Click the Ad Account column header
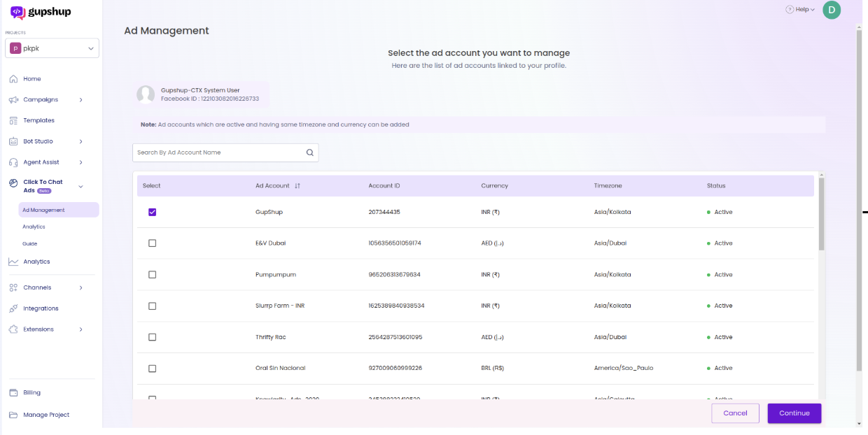Screen dimensions: 868x435 click(272, 186)
